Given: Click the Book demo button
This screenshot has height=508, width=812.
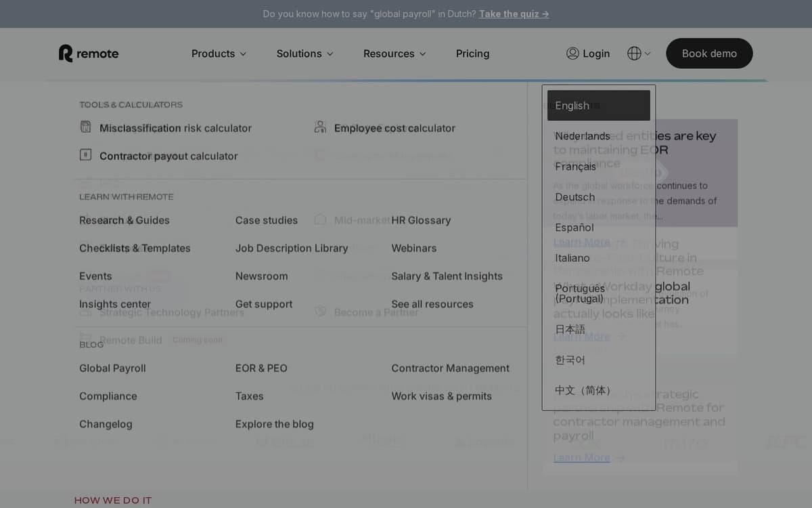Looking at the screenshot, I should pyautogui.click(x=709, y=54).
